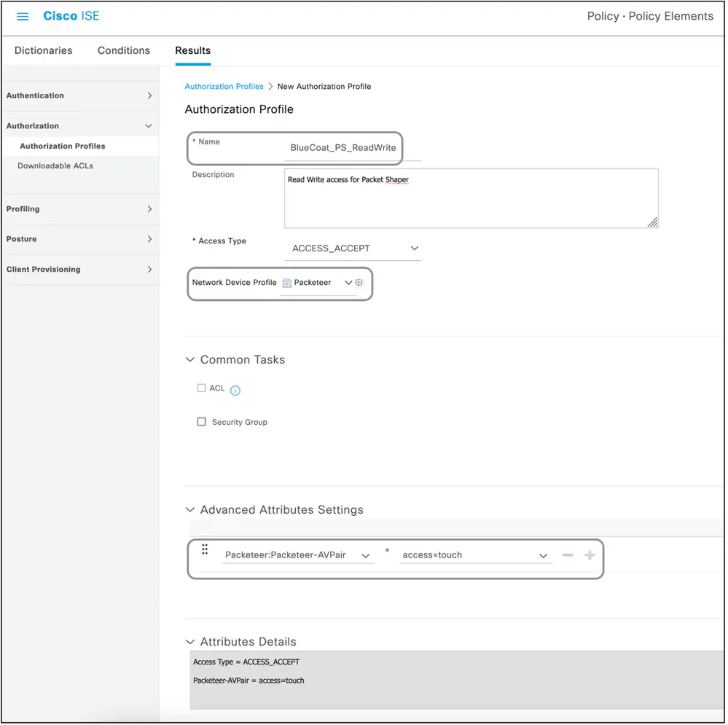Open the access=touch value dropdown
The width and height of the screenshot is (728, 725).
[x=543, y=554]
